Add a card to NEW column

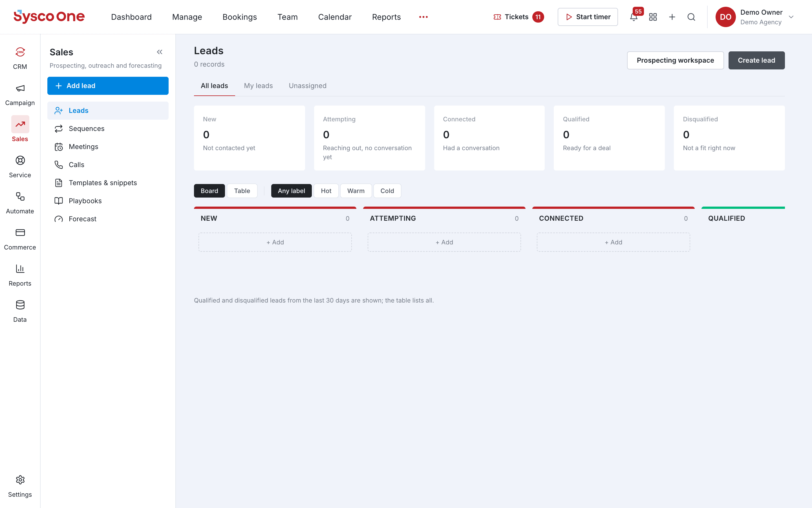coord(275,242)
